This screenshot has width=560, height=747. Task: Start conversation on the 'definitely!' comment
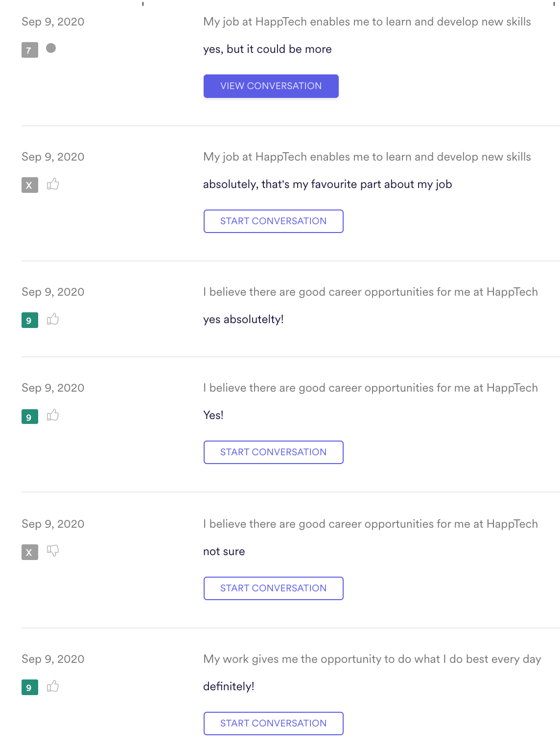click(x=273, y=724)
